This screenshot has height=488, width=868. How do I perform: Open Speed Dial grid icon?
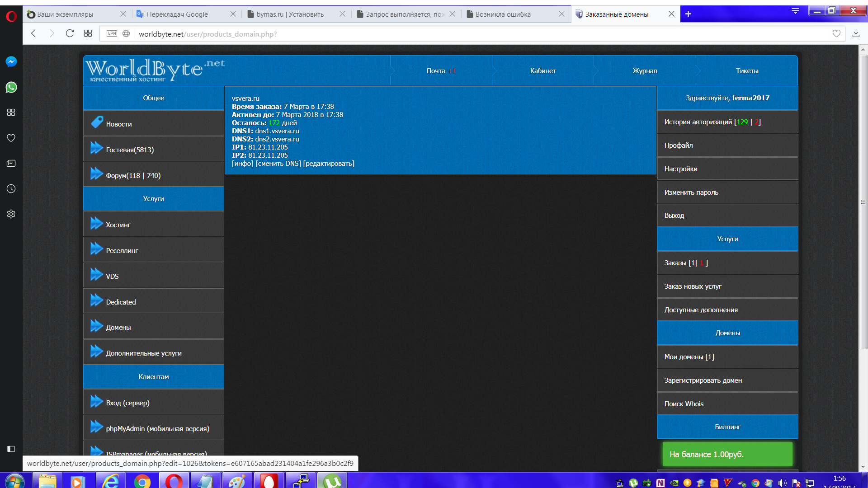pyautogui.click(x=88, y=33)
